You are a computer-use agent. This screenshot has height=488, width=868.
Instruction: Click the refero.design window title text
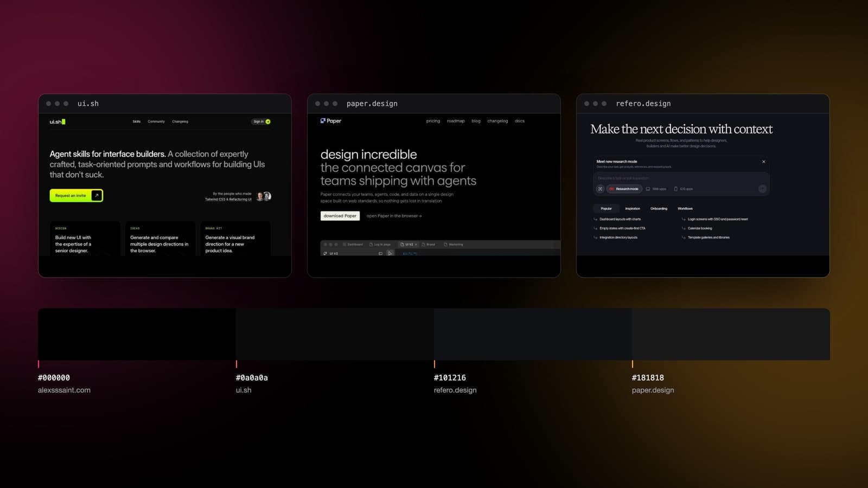click(x=643, y=104)
